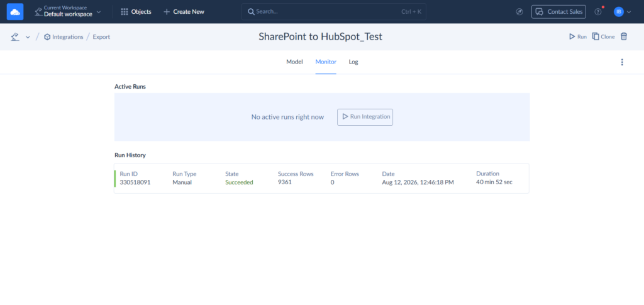Open the IB user avatar menu
The height and width of the screenshot is (305, 644).
pos(619,12)
